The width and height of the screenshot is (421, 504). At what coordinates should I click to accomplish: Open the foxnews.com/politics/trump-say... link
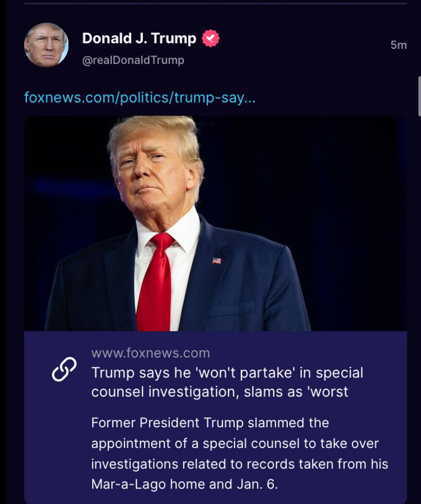tap(139, 97)
